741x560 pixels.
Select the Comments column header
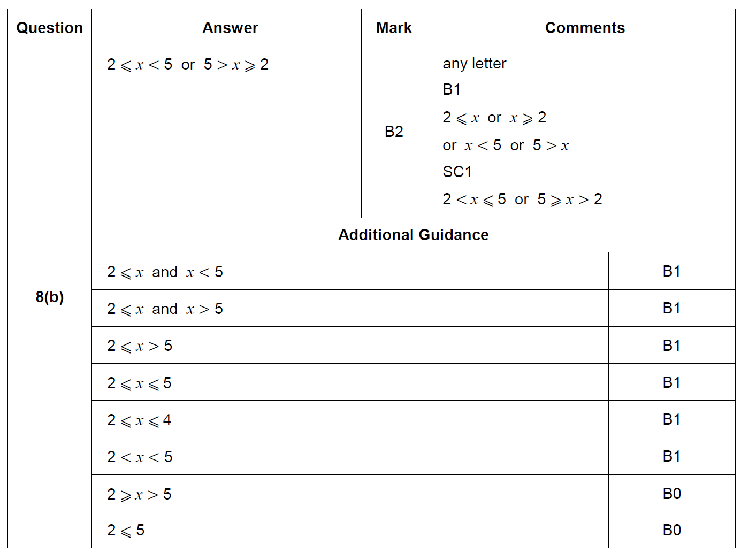[585, 28]
